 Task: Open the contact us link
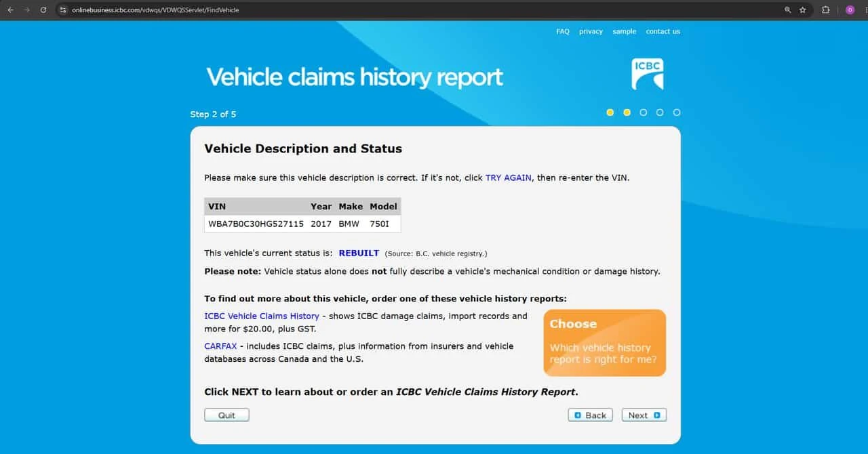[663, 31]
